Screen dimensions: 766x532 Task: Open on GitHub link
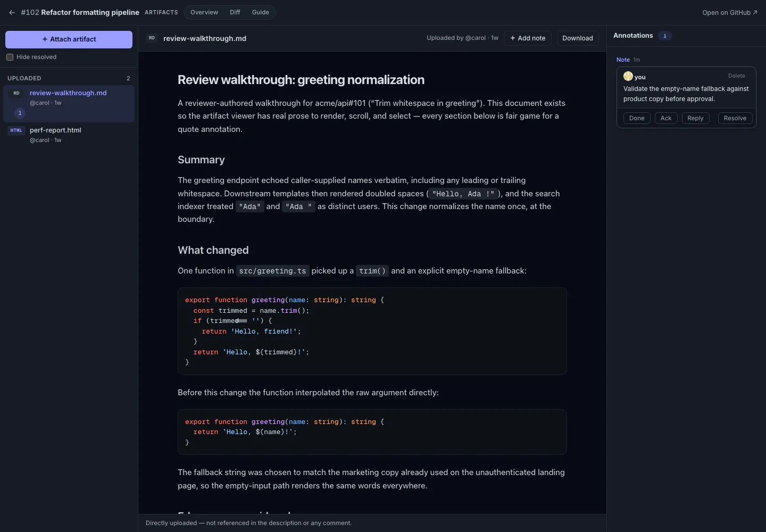coord(730,13)
